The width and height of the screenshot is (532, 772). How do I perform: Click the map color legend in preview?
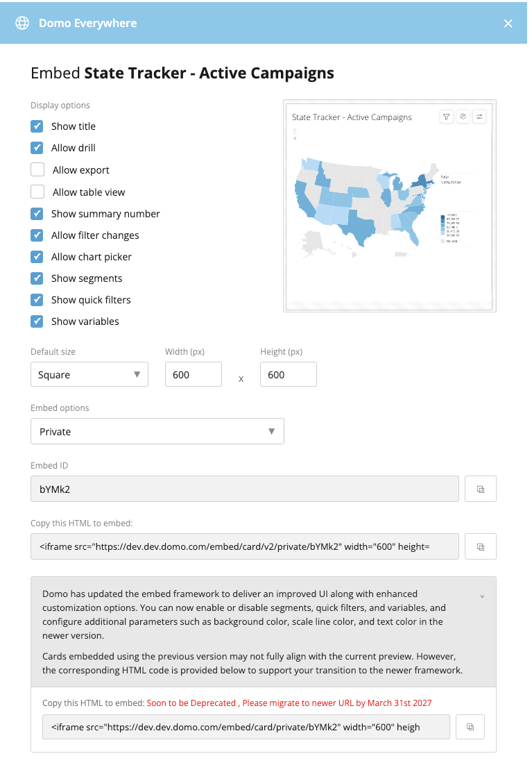pos(450,228)
